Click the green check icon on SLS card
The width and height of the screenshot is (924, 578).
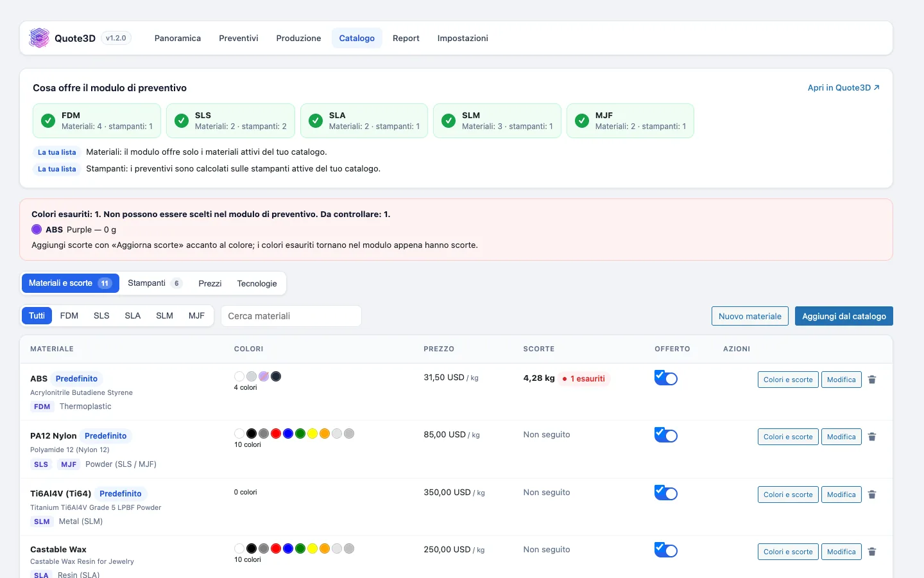[182, 121]
